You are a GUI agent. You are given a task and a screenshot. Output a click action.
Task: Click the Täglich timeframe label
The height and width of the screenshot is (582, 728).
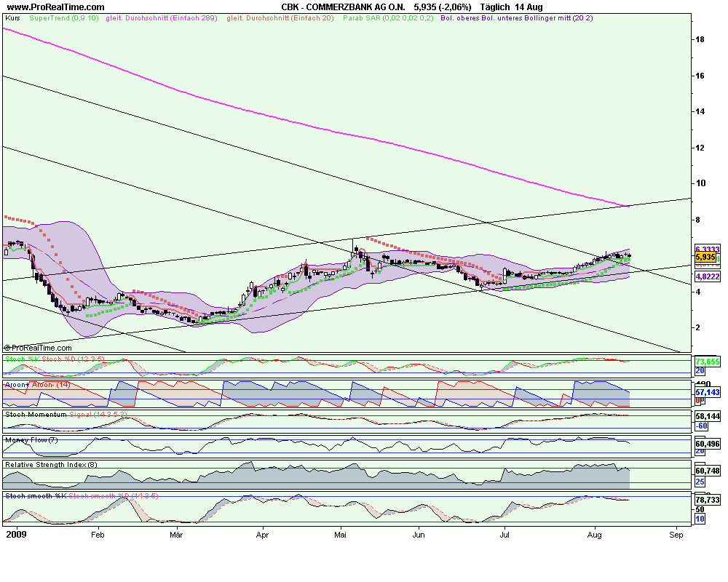(x=495, y=7)
